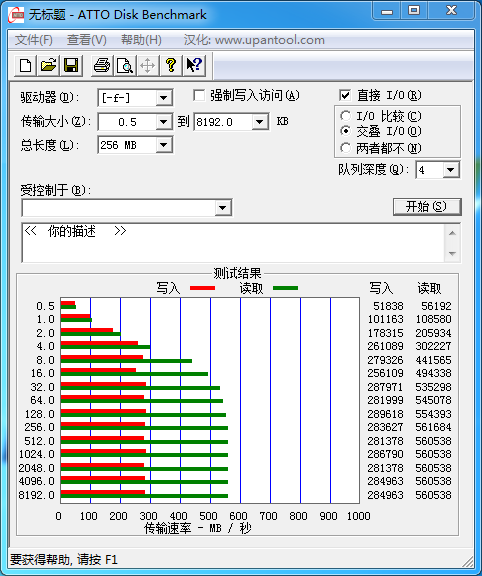Minimize the ATTO Disk Benchmark window
Image resolution: width=482 pixels, height=576 pixels.
[387, 11]
